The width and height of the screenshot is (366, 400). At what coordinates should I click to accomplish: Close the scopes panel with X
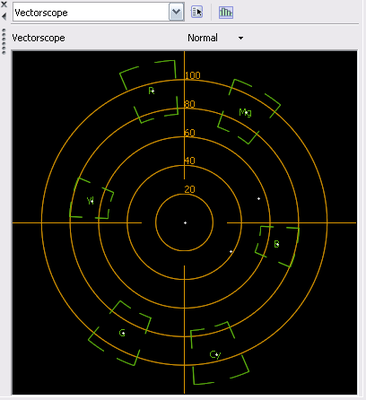tap(4, 4)
